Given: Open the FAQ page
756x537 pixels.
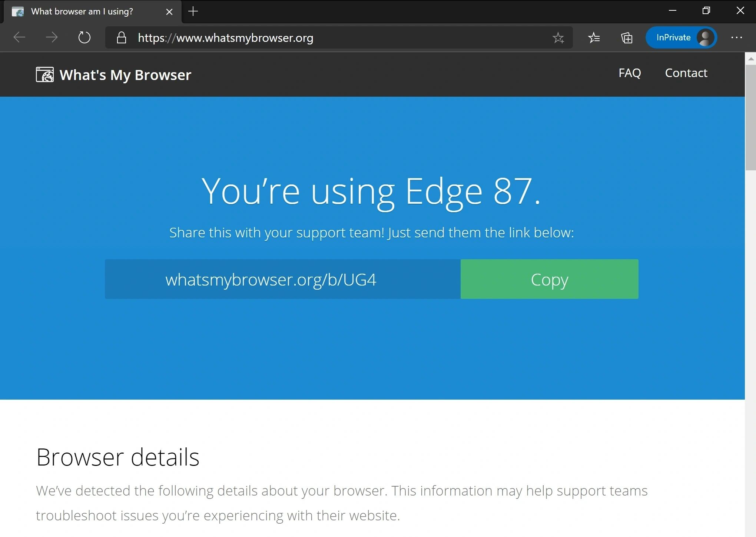Looking at the screenshot, I should point(630,73).
